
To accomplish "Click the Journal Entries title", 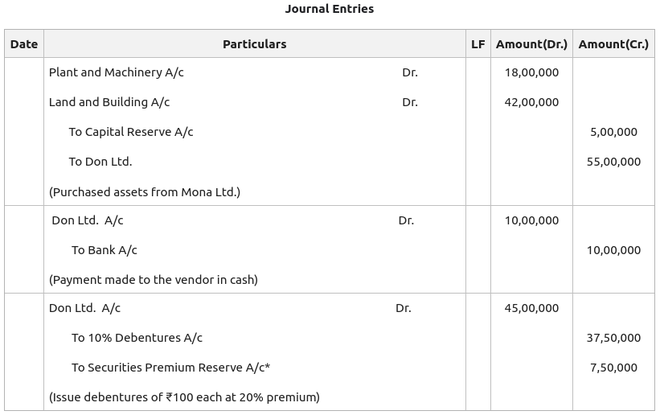I will 329,9.
